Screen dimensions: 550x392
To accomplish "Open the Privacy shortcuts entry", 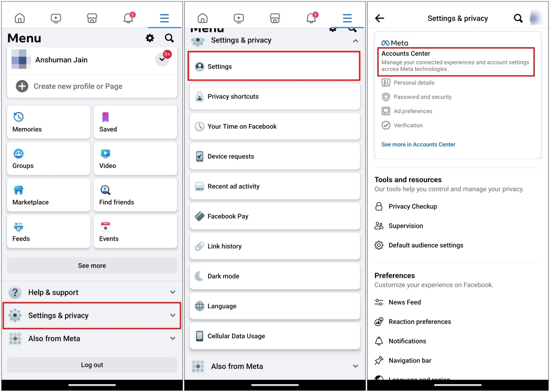I will point(274,96).
